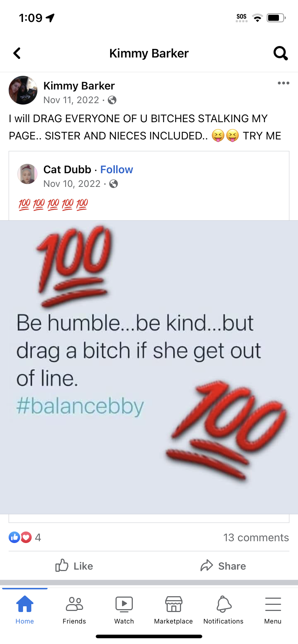
Task: Open the three-dot post options menu
Action: pyautogui.click(x=284, y=83)
